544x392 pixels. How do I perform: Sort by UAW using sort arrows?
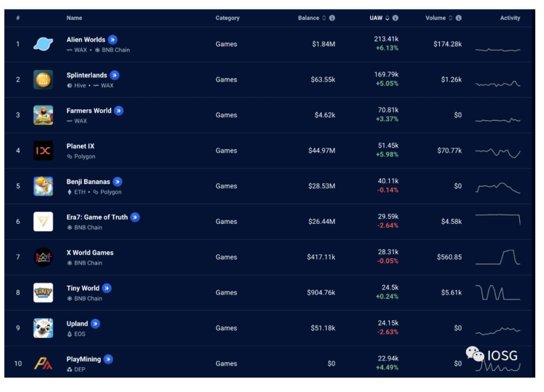(x=387, y=18)
